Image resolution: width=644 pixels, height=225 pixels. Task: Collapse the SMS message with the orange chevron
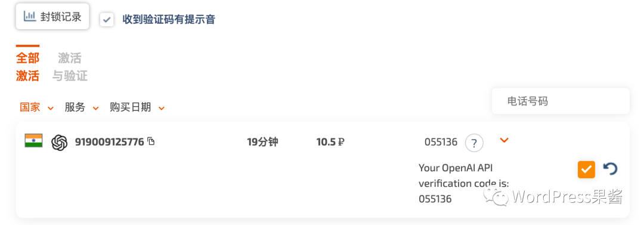pos(504,140)
